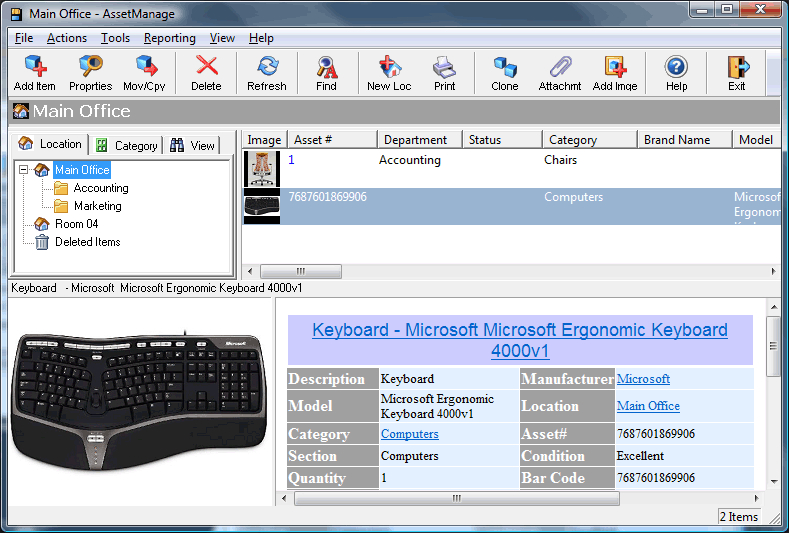This screenshot has height=533, width=789.
Task: Follow the Microsoft manufacturer link
Action: coord(643,379)
